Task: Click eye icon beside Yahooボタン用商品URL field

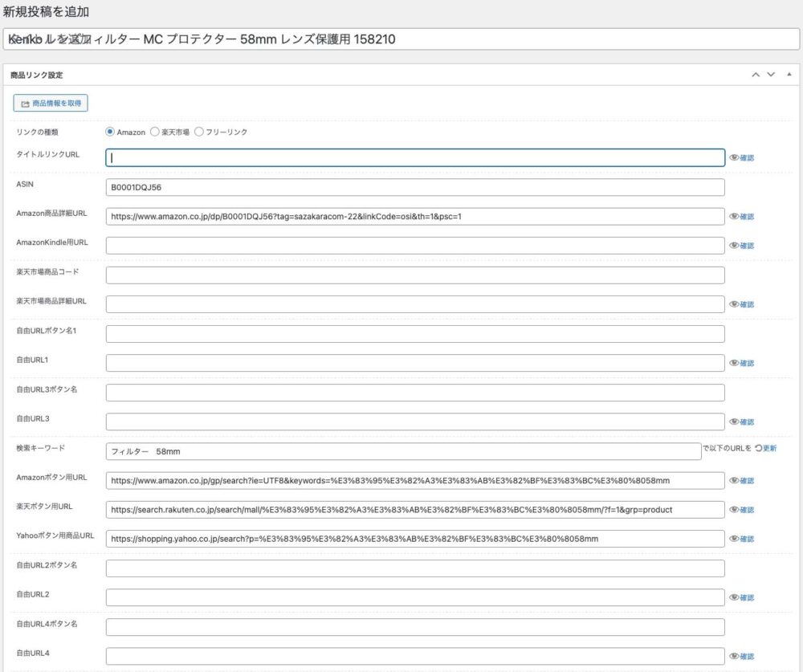Action: (x=734, y=539)
